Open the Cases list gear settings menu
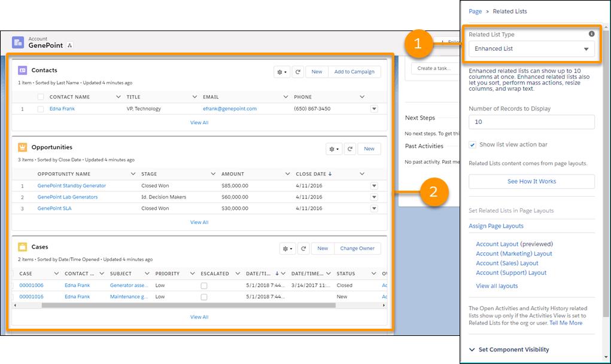The width and height of the screenshot is (611, 364). [287, 249]
